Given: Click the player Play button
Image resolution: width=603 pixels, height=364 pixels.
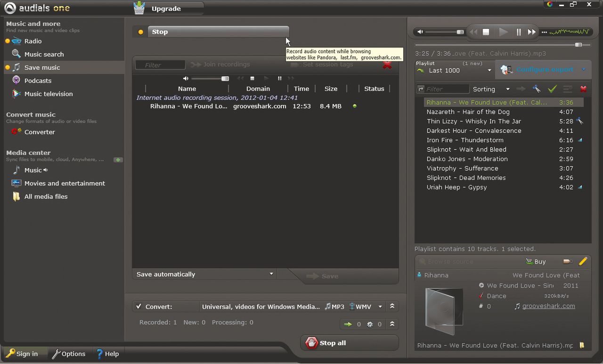Looking at the screenshot, I should [x=503, y=32].
